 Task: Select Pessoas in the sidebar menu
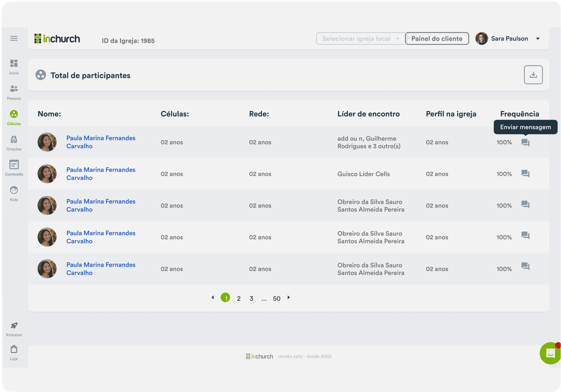pos(14,92)
